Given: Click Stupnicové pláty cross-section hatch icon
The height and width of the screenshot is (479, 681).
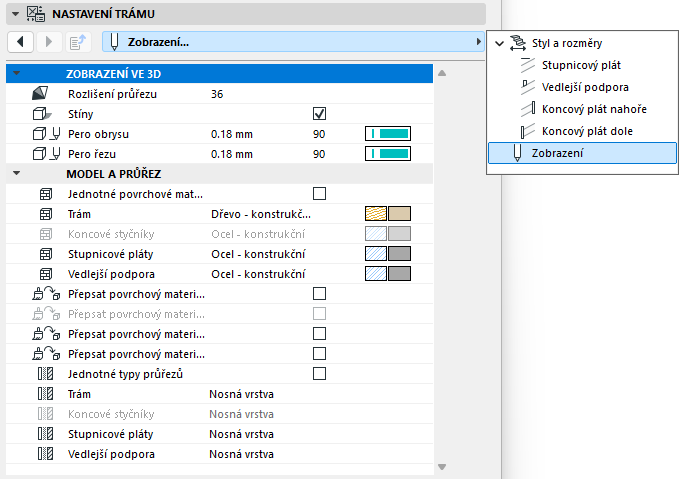Looking at the screenshot, I should tap(45, 434).
